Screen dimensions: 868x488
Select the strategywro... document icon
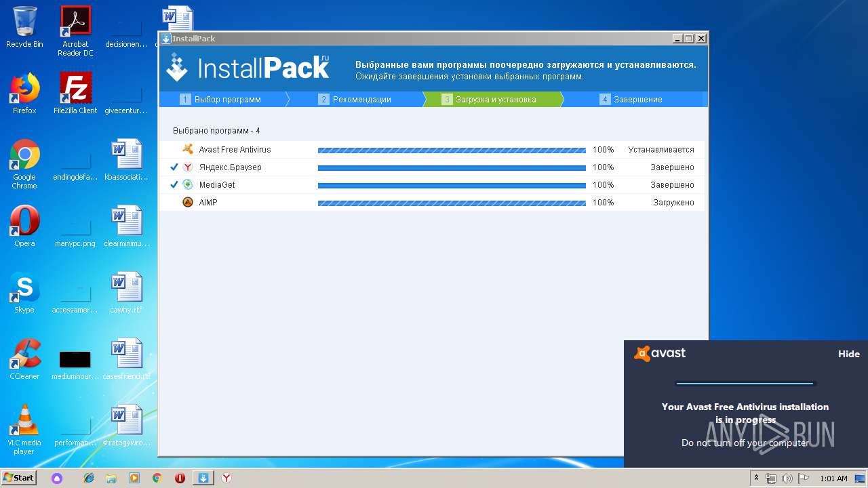[x=126, y=426]
